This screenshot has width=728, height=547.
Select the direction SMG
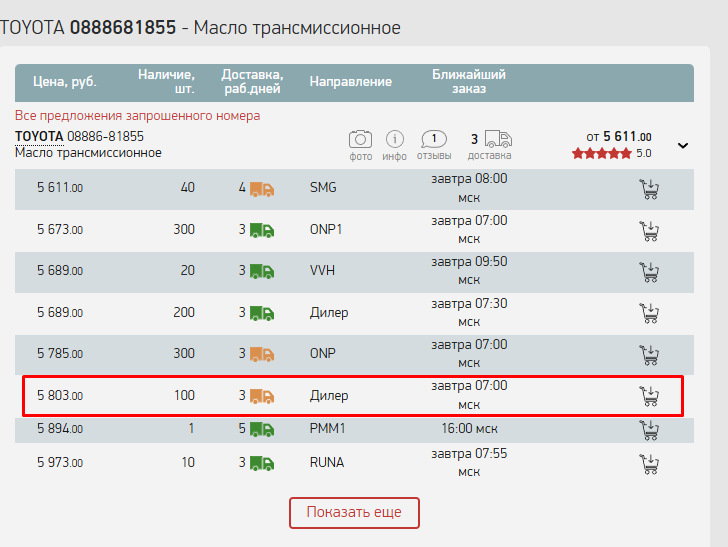(x=323, y=188)
